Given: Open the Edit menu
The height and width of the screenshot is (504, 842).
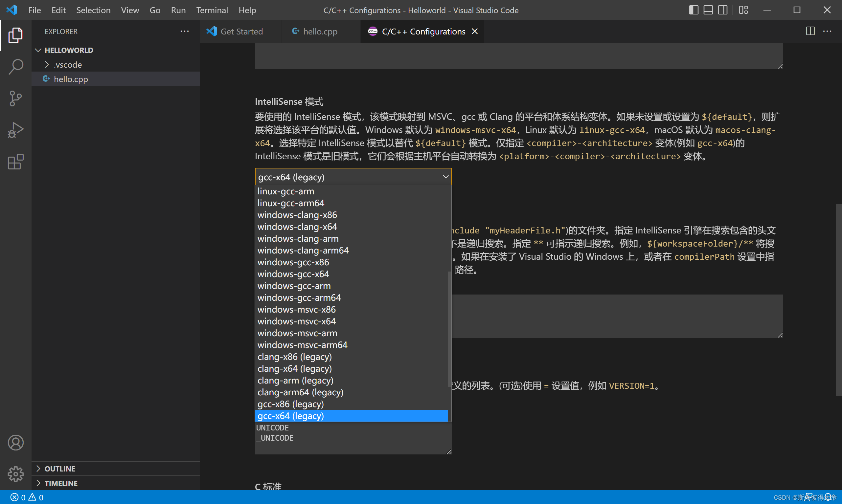Looking at the screenshot, I should tap(58, 10).
